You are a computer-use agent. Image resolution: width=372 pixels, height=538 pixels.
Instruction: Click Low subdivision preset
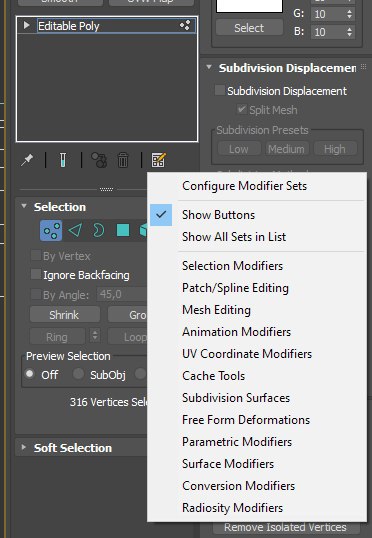tap(239, 149)
